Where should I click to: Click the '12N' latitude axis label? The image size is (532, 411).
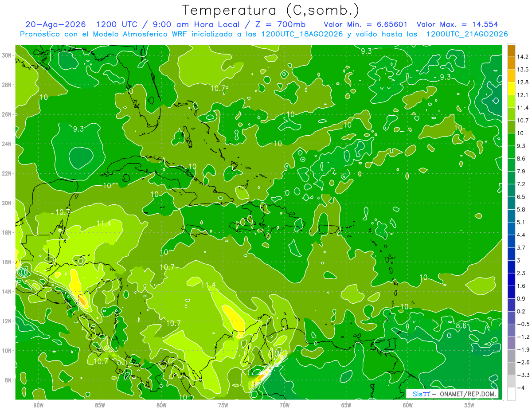(x=7, y=321)
